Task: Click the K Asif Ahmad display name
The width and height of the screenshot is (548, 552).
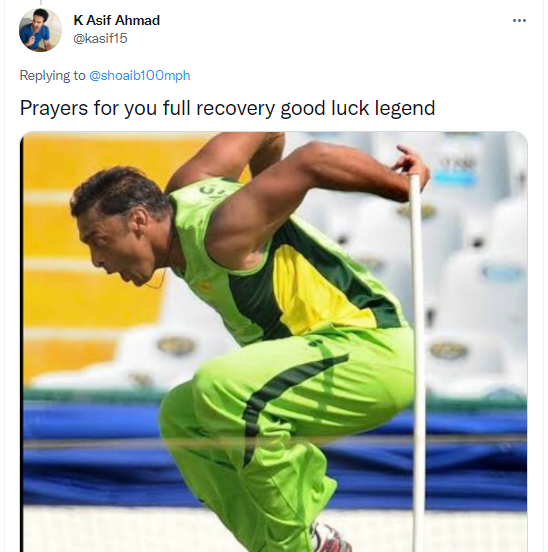Action: [x=116, y=20]
